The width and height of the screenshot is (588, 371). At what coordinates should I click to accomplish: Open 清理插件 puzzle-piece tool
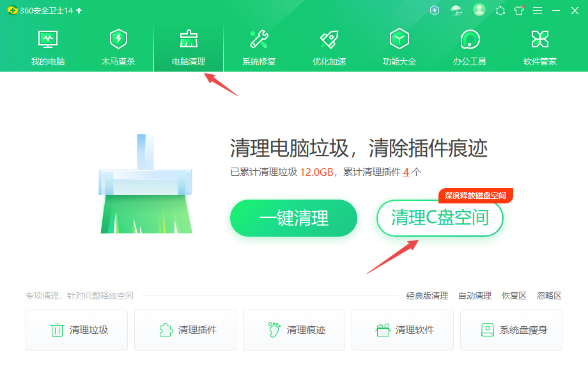tap(185, 330)
